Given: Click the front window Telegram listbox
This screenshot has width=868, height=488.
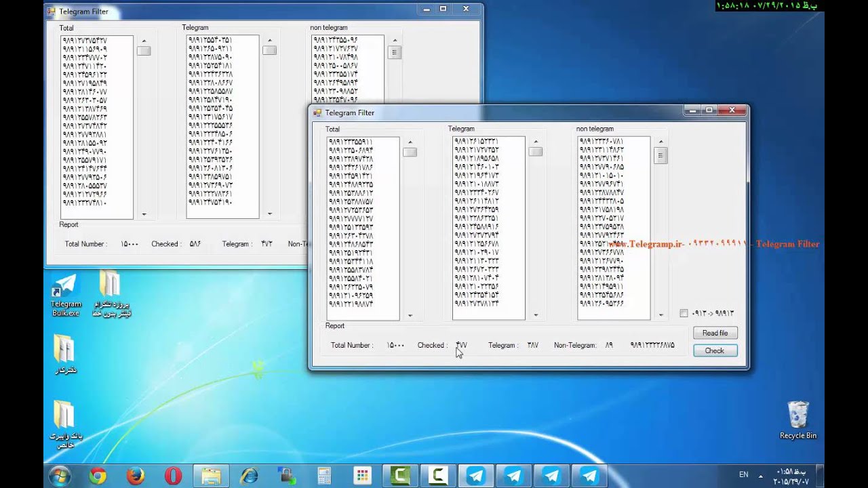Looking at the screenshot, I should tap(488, 228).
